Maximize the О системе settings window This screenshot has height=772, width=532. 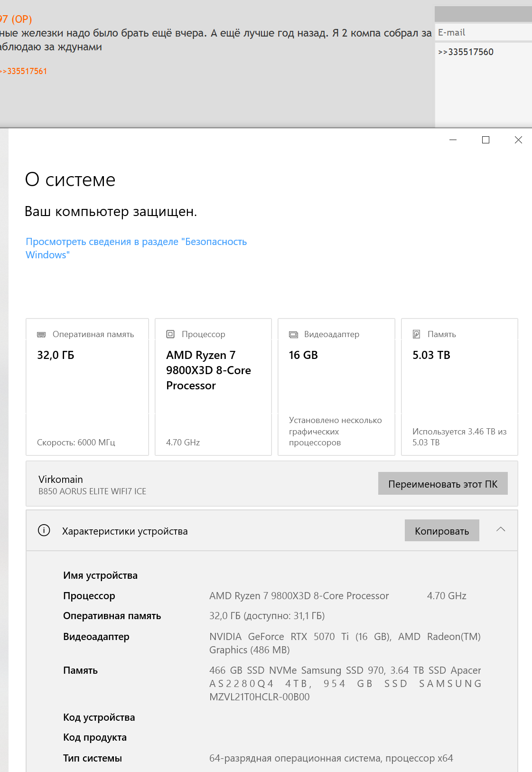point(485,140)
